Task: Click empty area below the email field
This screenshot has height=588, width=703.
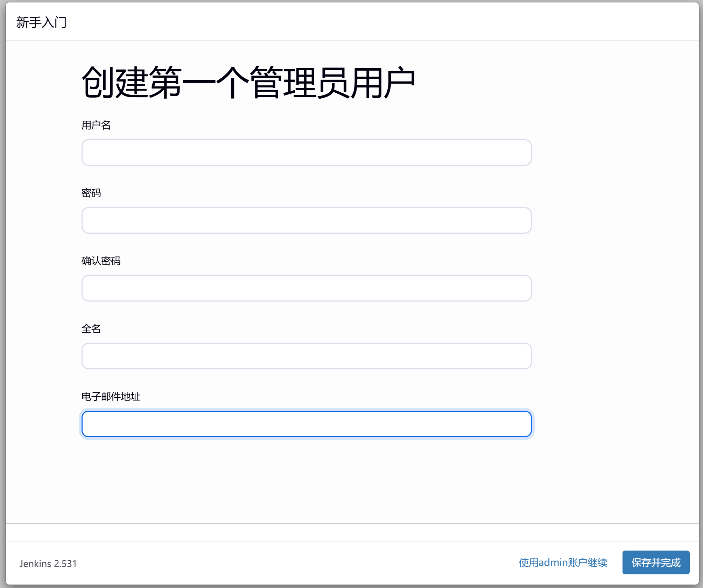Action: pyautogui.click(x=306, y=483)
